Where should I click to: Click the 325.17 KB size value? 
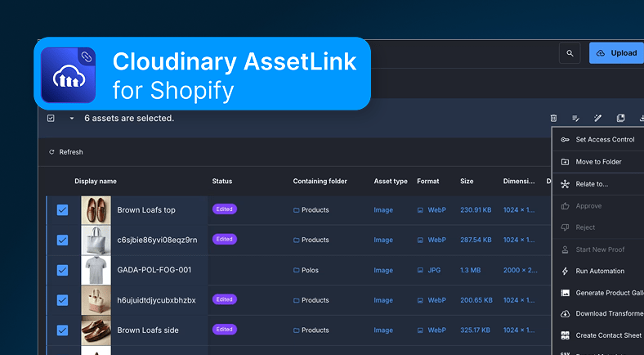475,330
